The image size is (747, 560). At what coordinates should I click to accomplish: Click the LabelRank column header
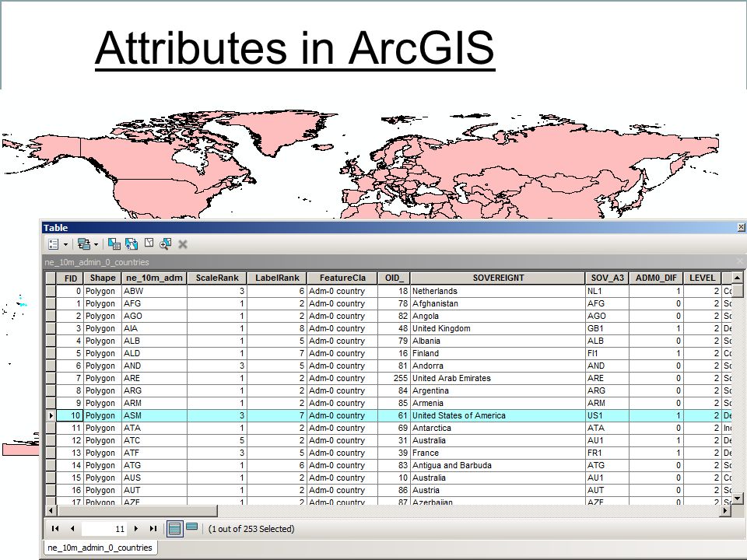(277, 278)
